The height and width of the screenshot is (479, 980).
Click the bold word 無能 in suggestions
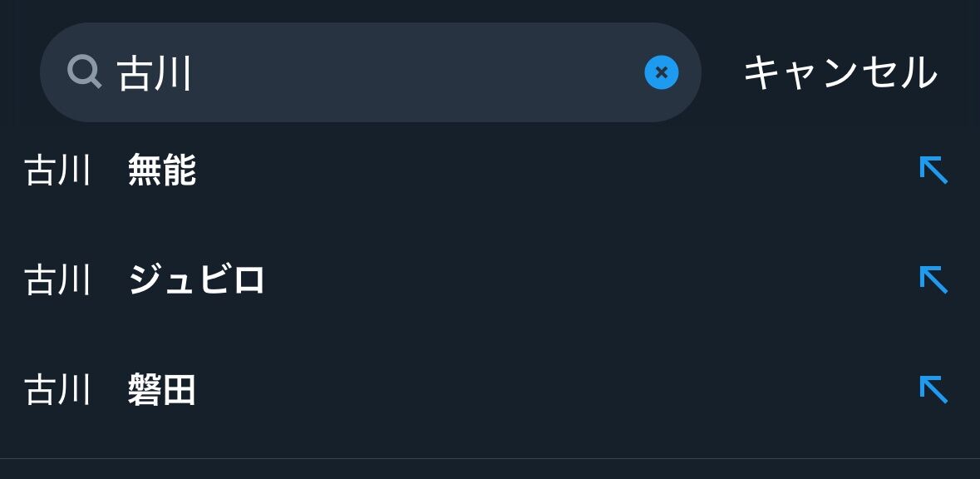pos(162,171)
